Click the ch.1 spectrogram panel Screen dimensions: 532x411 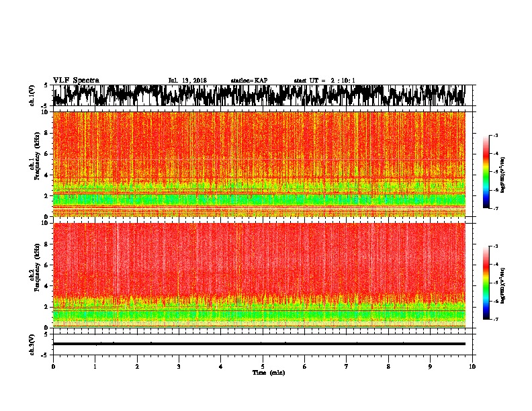[x=259, y=164]
